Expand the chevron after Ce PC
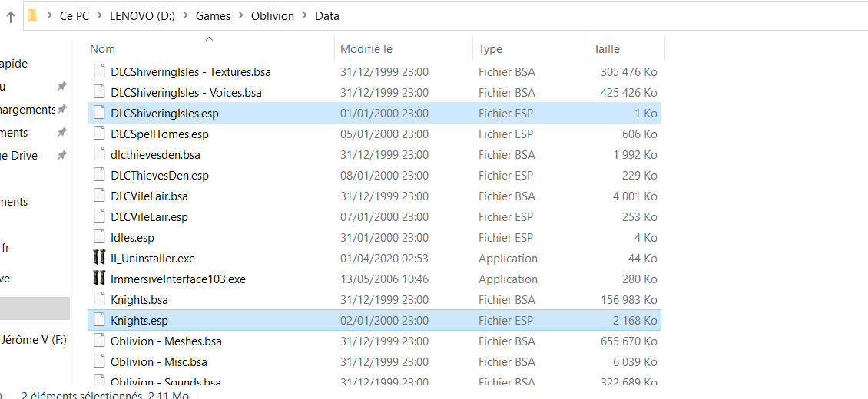This screenshot has width=868, height=399. (99, 16)
